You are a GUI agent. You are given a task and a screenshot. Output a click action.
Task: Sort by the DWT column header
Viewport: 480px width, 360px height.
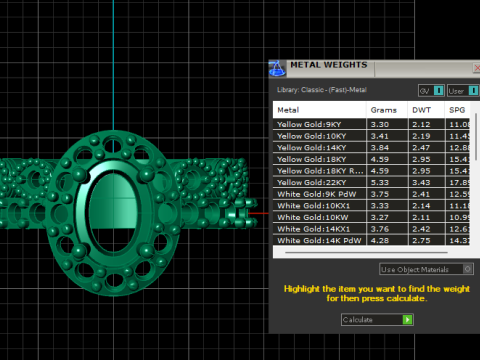click(x=426, y=110)
